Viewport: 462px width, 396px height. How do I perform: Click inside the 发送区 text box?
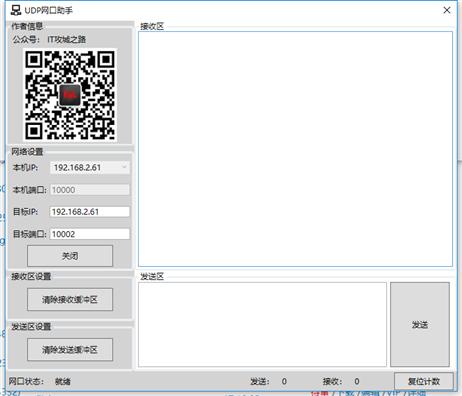coord(262,325)
